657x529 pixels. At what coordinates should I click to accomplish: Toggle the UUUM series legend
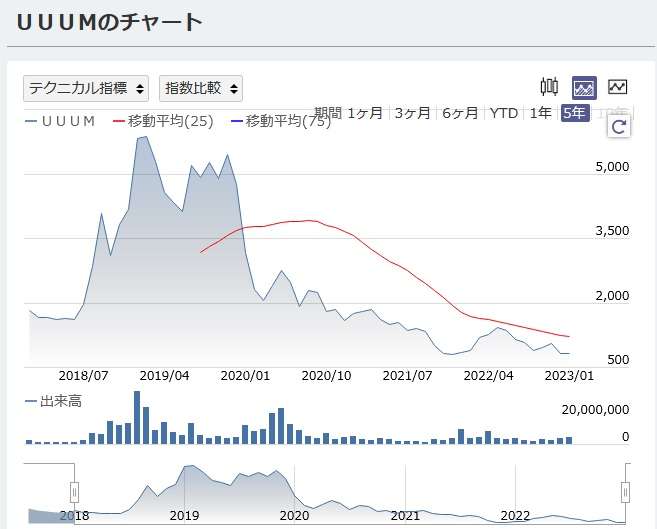pos(60,121)
